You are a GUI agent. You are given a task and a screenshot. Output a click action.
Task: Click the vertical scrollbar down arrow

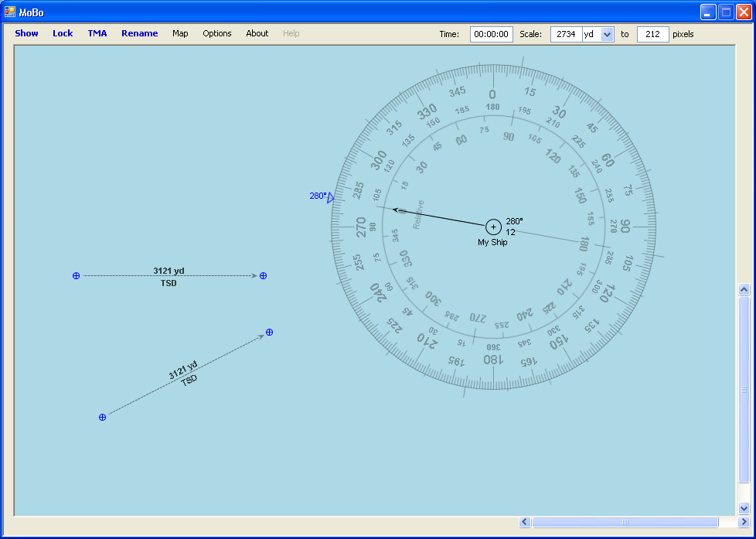click(744, 508)
